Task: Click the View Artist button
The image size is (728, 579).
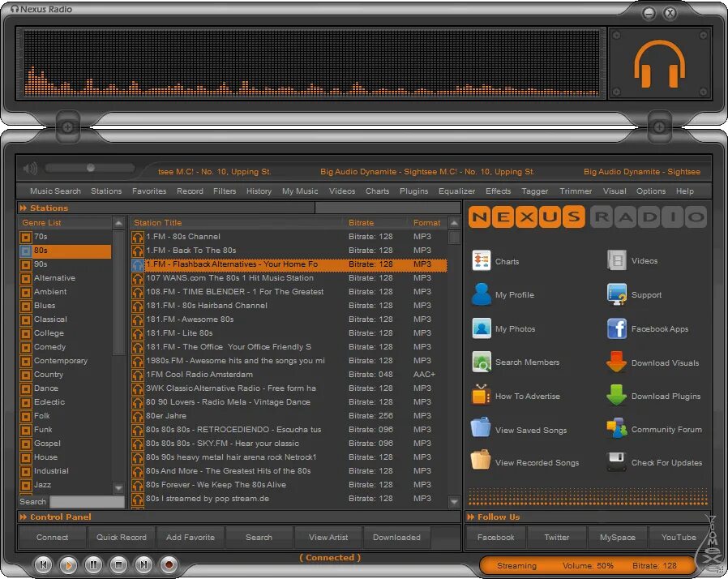Action: point(328,537)
